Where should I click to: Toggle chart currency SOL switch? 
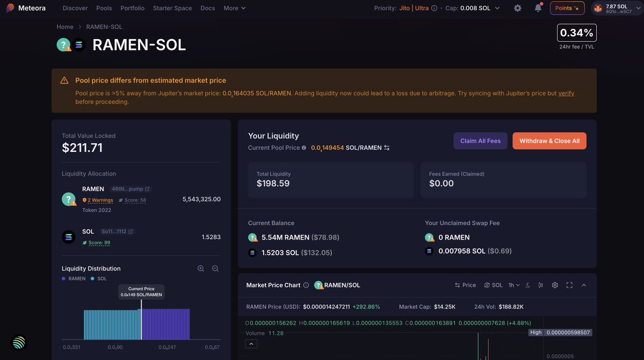click(493, 285)
